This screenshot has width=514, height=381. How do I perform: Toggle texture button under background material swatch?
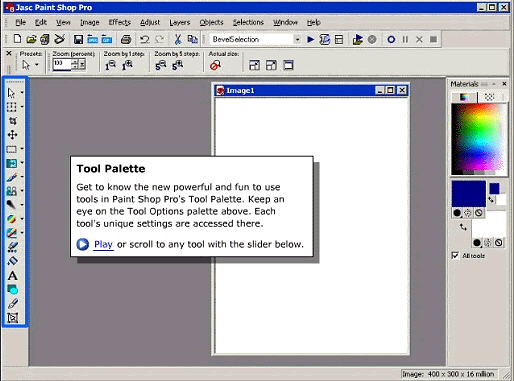point(488,243)
